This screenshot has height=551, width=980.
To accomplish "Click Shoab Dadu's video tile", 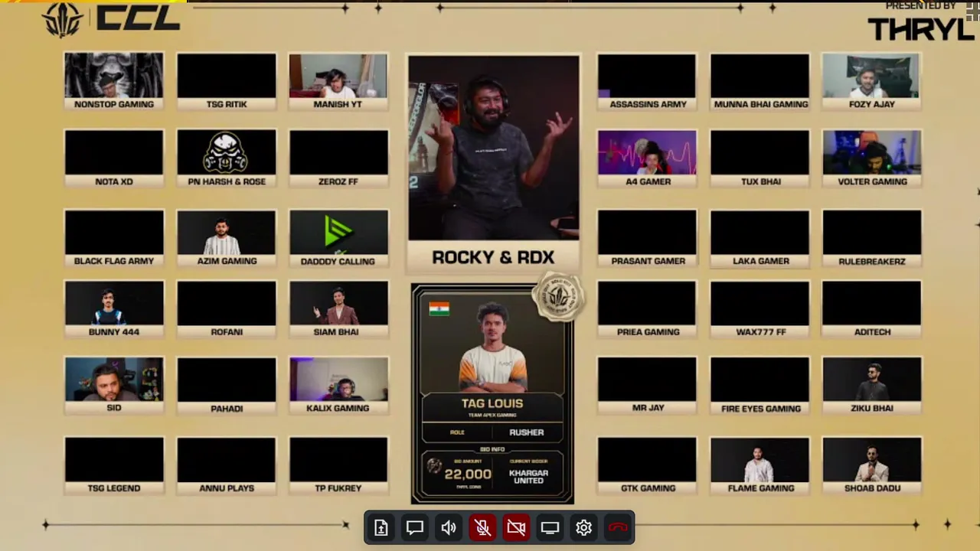I will pyautogui.click(x=872, y=465).
